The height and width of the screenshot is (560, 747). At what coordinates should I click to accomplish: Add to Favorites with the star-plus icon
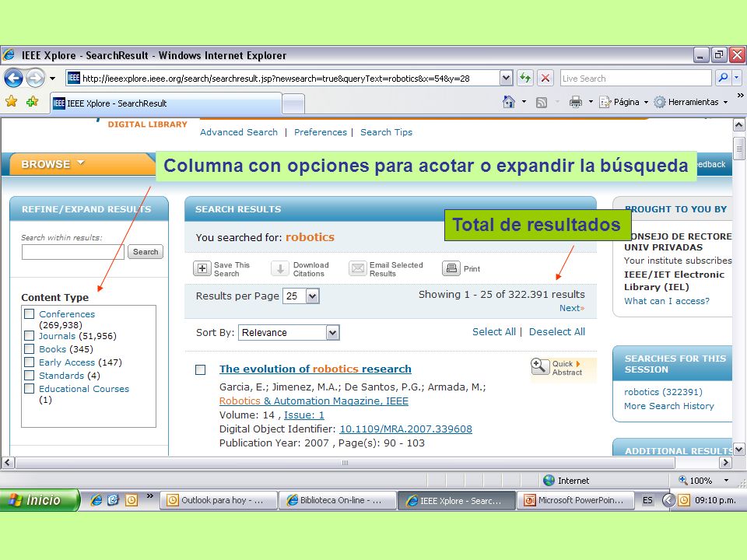point(33,101)
